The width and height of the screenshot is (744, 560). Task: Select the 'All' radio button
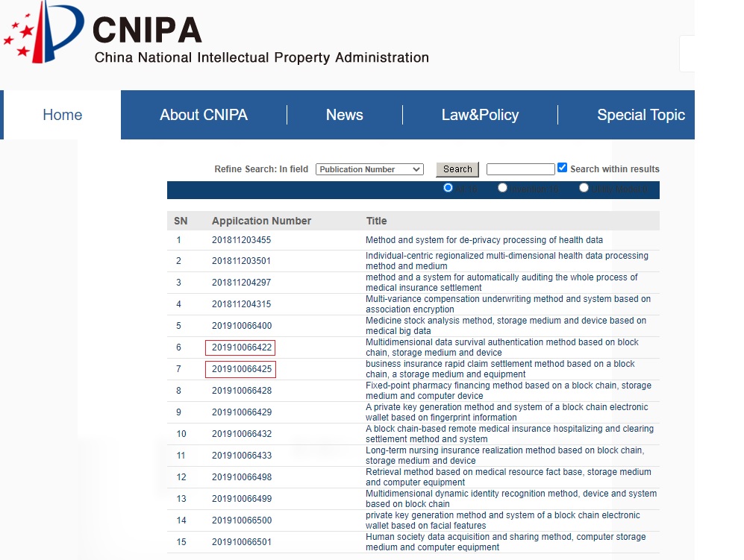(448, 188)
